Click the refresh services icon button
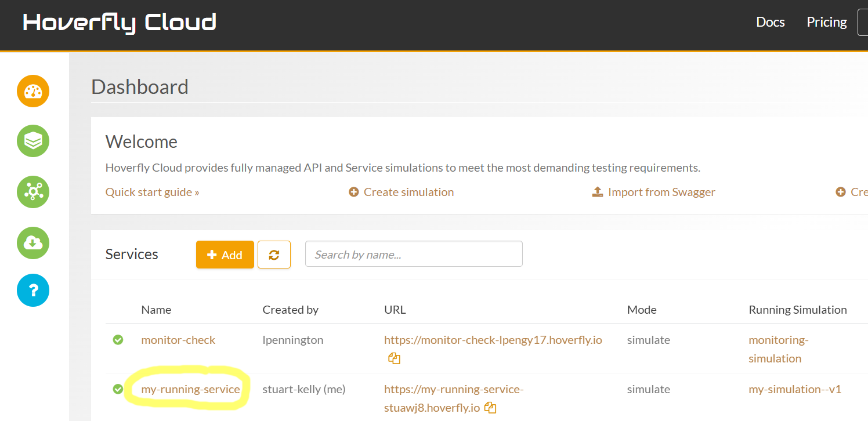 point(274,255)
